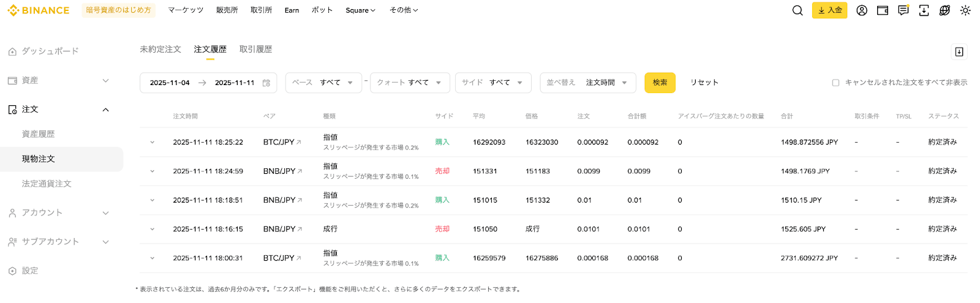Open the language globe icon
980x303 pixels.
[x=944, y=10]
